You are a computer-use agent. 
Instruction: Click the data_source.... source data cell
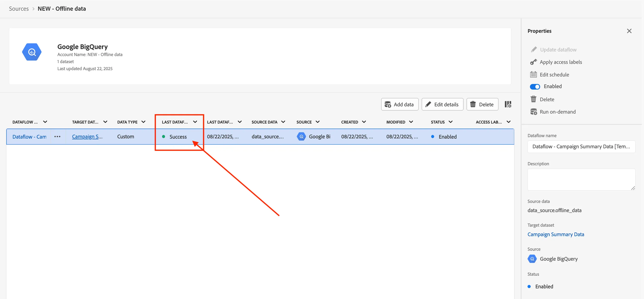point(267,136)
